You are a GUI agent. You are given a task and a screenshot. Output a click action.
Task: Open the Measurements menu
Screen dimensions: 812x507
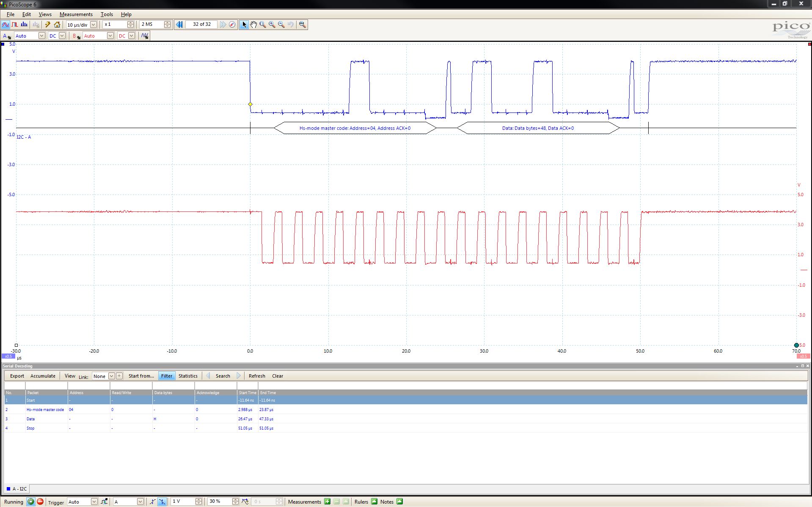(x=76, y=14)
